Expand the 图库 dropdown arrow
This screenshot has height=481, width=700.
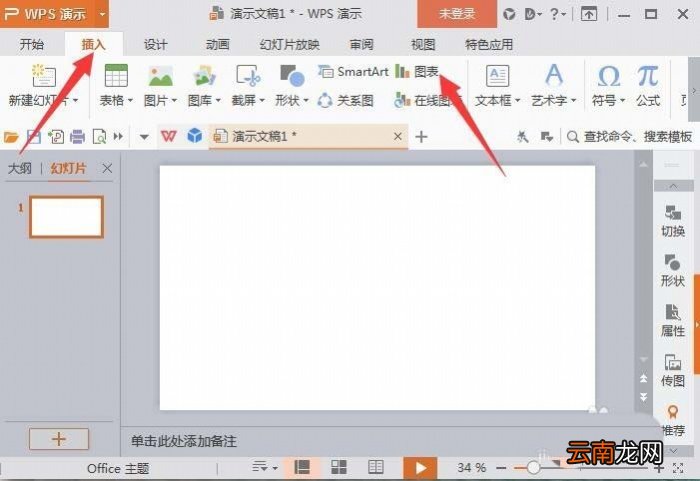(218, 100)
